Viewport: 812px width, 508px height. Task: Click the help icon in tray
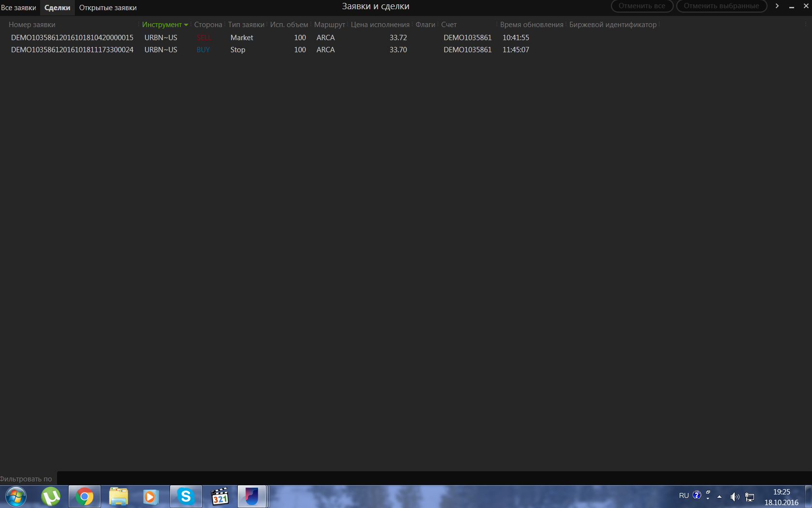[696, 495]
